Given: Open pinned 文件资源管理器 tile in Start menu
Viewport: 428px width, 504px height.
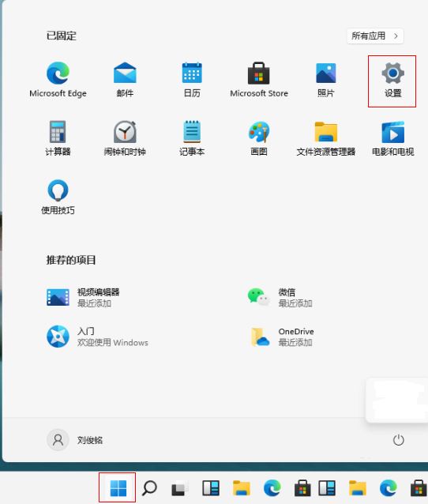Looking at the screenshot, I should tap(326, 138).
